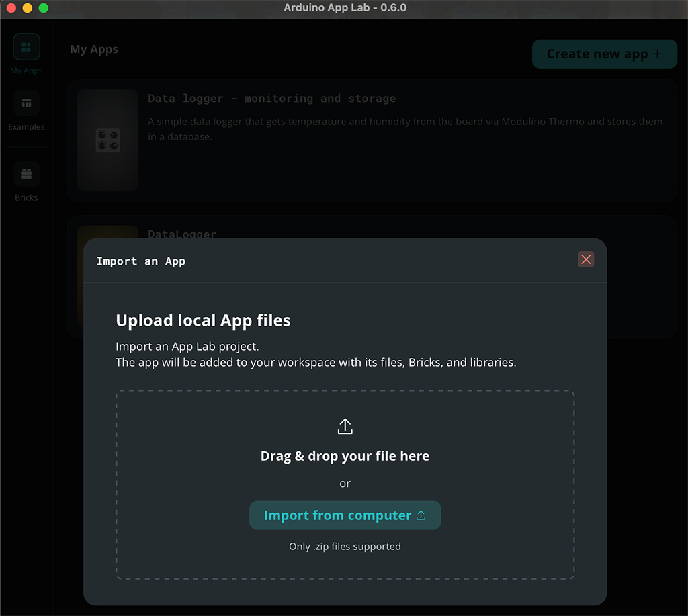This screenshot has height=616, width=688.
Task: Click the Import from computer button
Action: point(345,515)
